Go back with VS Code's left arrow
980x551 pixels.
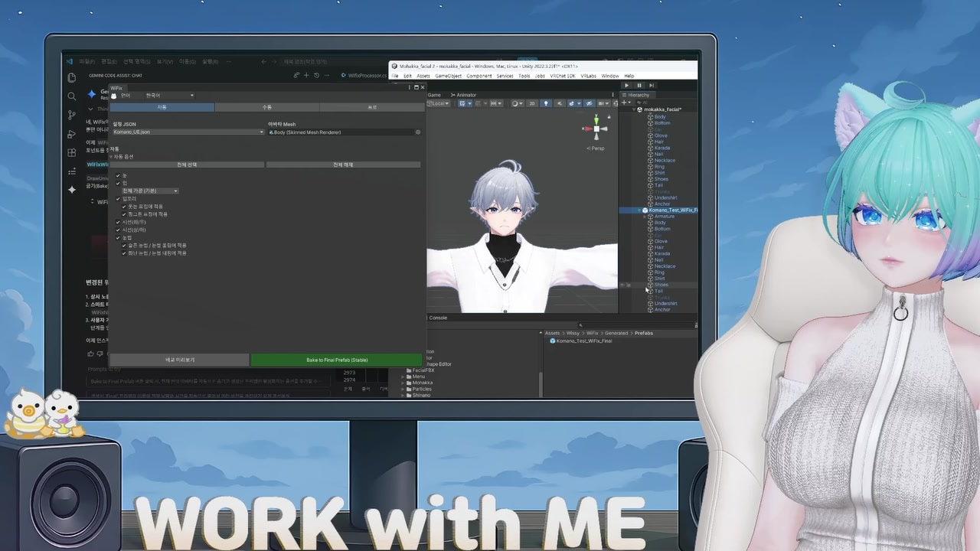(263, 62)
